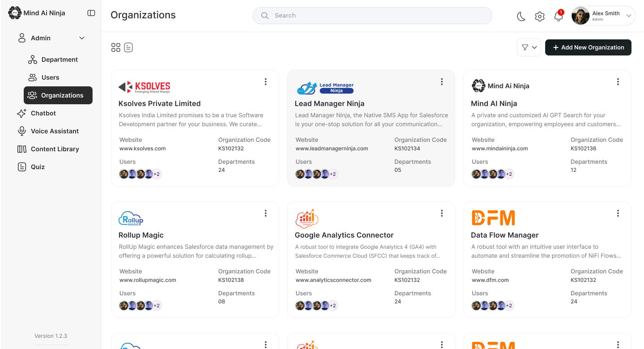Click the Search input field

coord(373,16)
